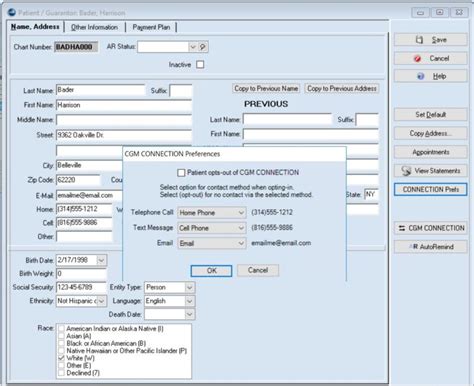Click the Cancel button in right panel

coord(430,58)
